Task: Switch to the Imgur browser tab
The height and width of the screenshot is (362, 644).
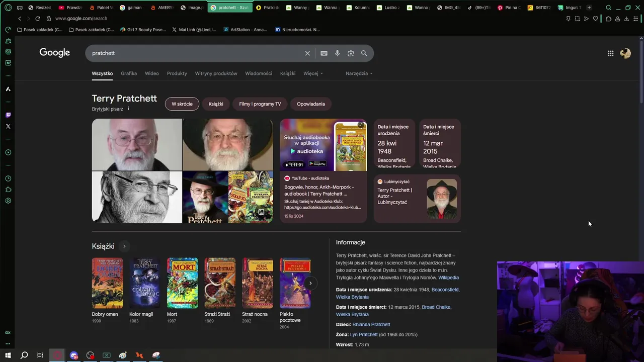Action: point(569,8)
